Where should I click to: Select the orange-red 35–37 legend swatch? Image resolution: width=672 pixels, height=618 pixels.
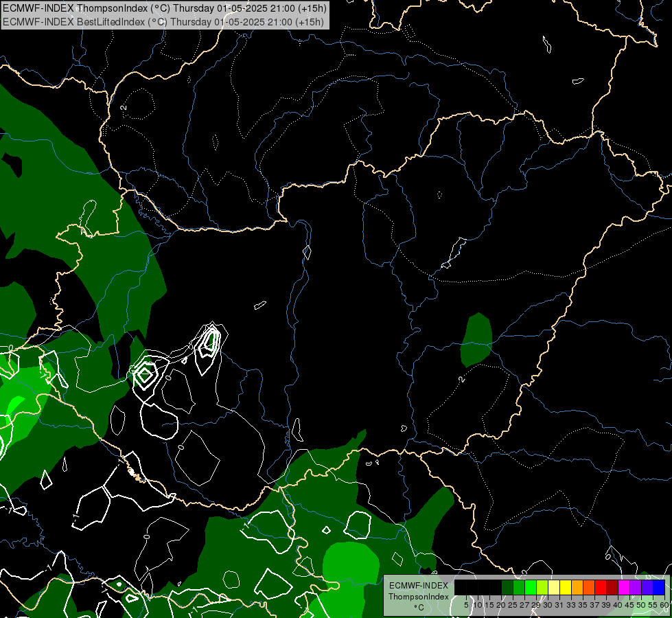pos(589,587)
